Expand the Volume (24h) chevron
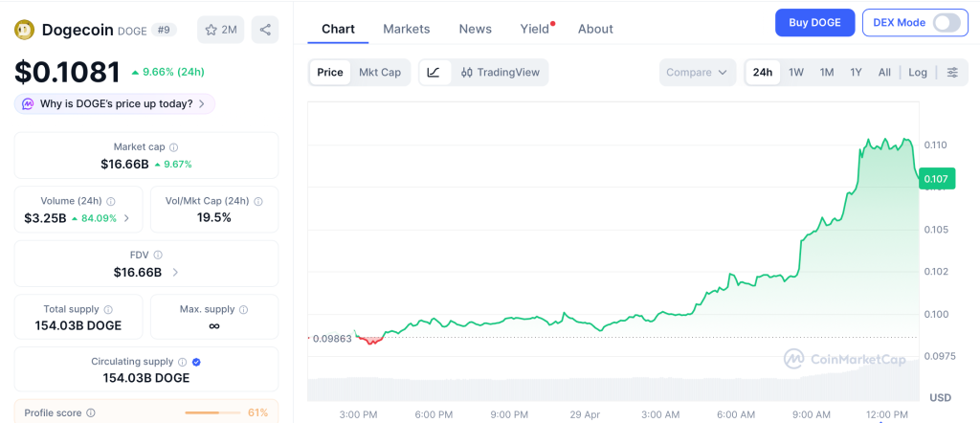Image resolution: width=980 pixels, height=423 pixels. pyautogui.click(x=127, y=218)
